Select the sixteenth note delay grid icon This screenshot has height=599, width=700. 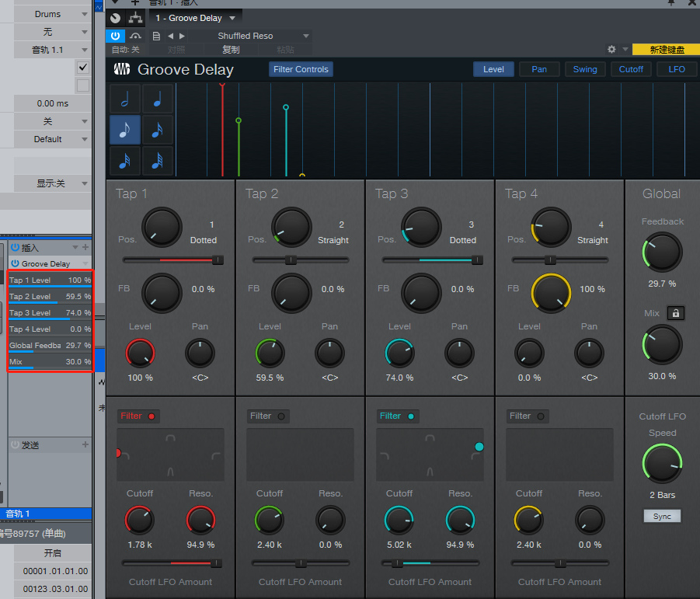point(157,130)
